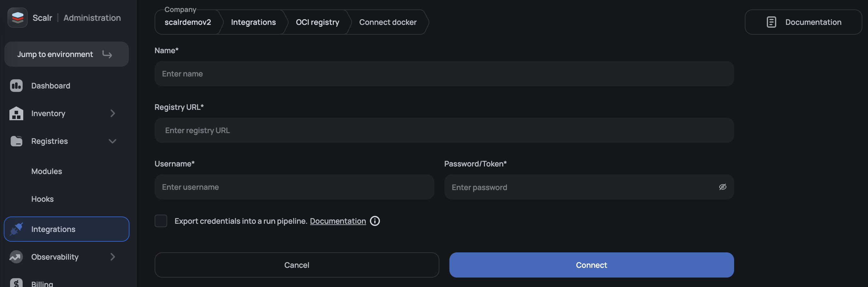Click the Observability trend icon
This screenshot has height=287, width=868.
(16, 257)
